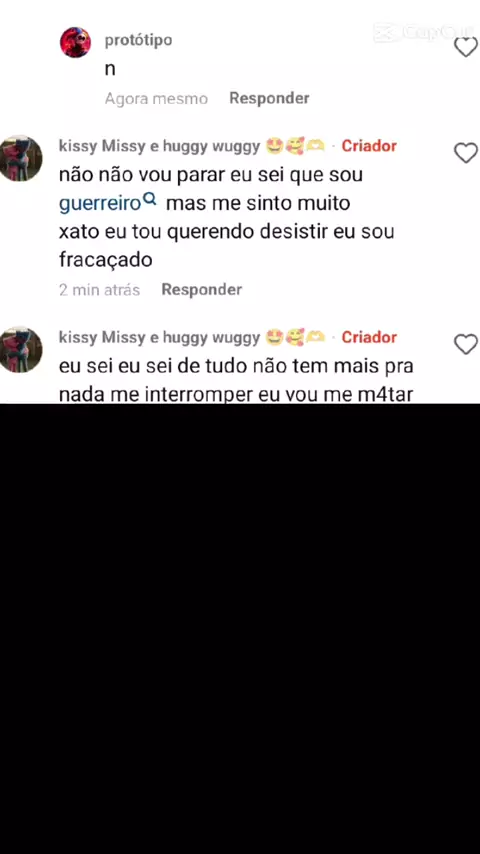The height and width of the screenshot is (854, 480).
Task: Open kissy Missy avatar on second comment
Action: (20, 158)
